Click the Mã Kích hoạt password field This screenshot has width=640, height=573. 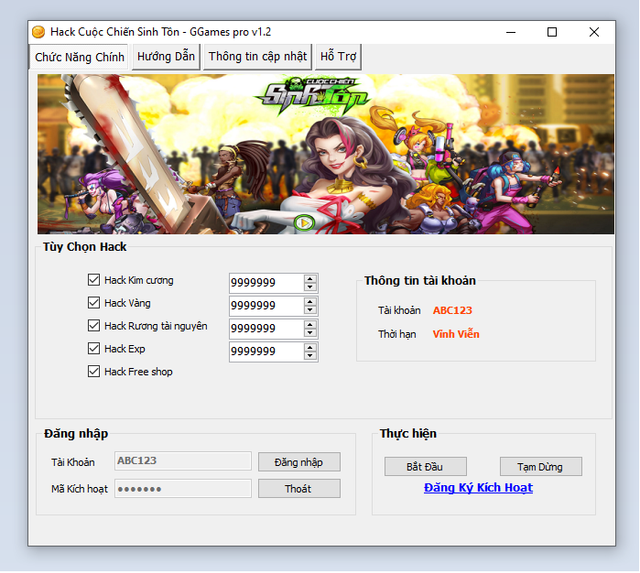[x=183, y=489]
